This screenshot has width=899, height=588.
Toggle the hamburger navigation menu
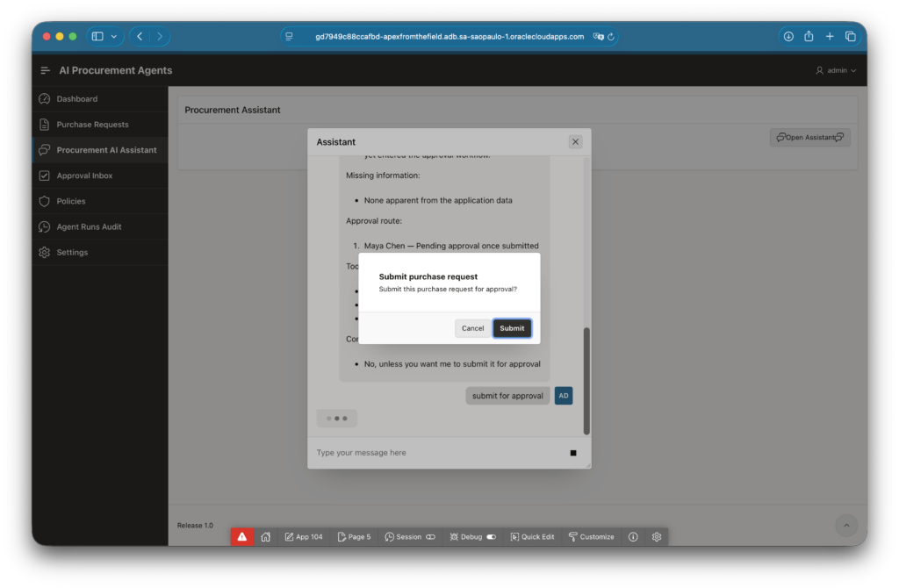[x=46, y=70]
